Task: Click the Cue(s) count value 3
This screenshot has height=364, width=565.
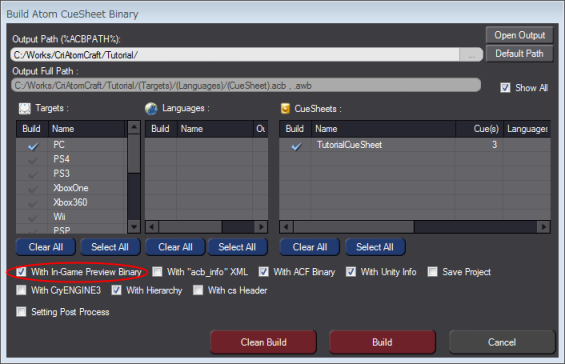Action: 494,145
